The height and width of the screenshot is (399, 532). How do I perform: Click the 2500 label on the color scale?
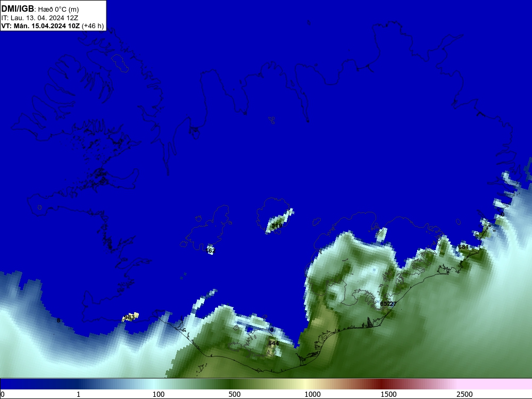click(464, 394)
